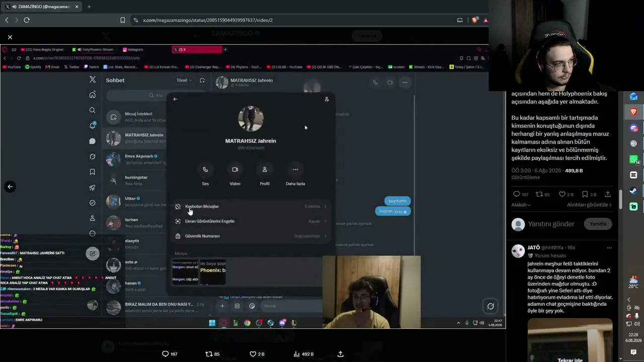644x362 pixels.
Task: Click the cast screen icon in address bar
Action: 460,20
